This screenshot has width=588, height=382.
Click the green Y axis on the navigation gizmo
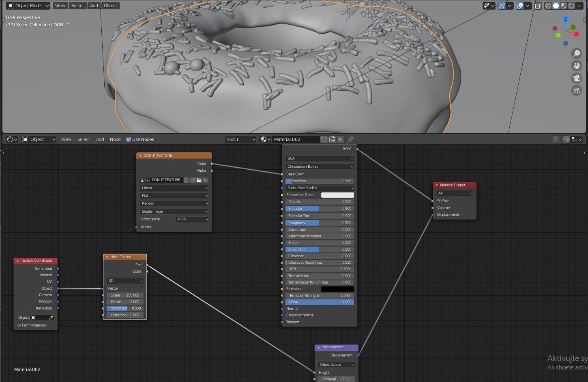coord(573,27)
